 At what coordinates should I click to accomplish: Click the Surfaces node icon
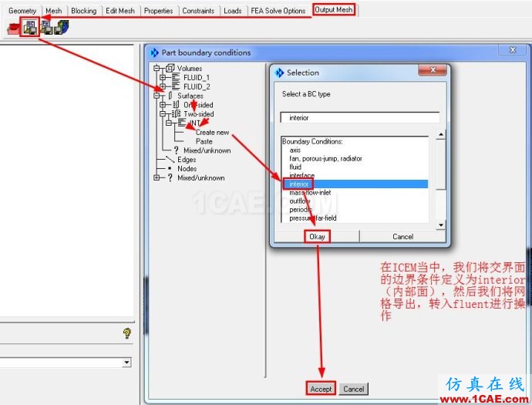170,96
